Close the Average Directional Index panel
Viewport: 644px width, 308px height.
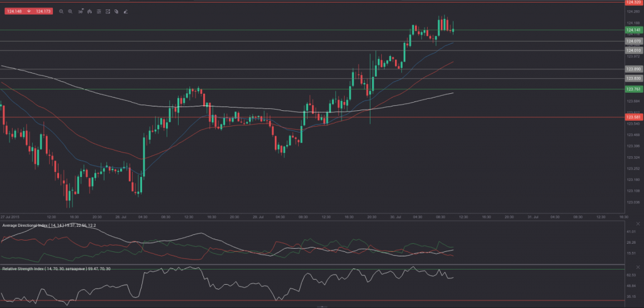pos(639,224)
